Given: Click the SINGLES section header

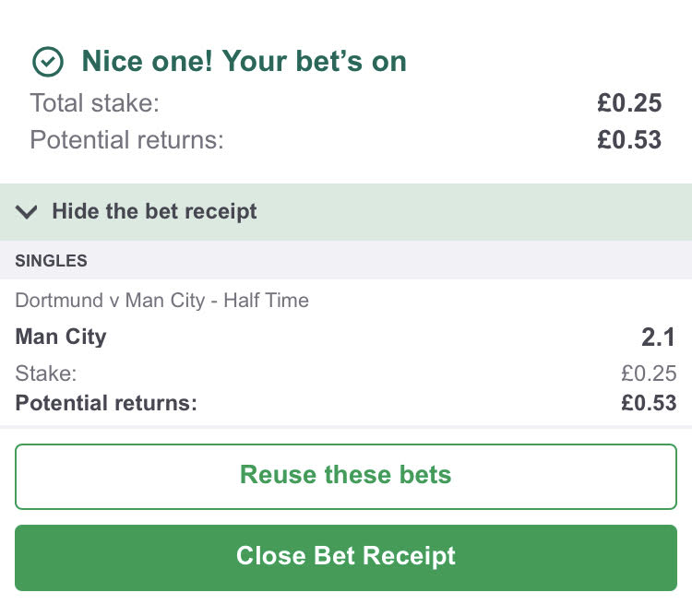Looking at the screenshot, I should coord(51,261).
